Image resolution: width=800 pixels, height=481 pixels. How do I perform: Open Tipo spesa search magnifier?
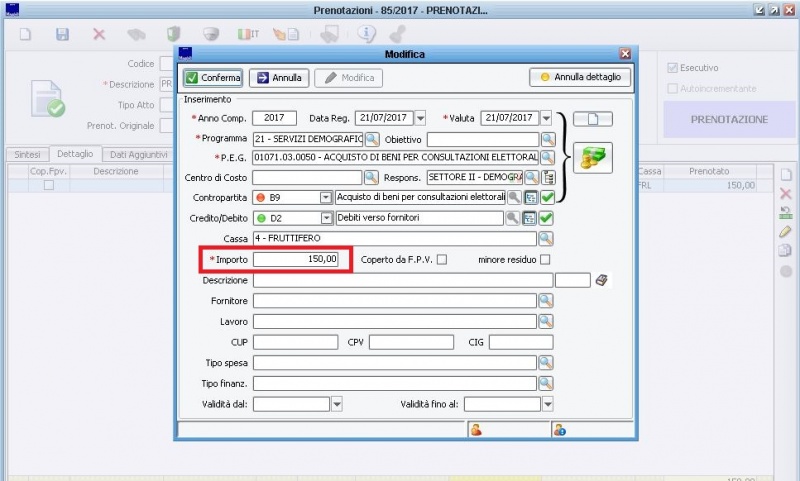545,363
